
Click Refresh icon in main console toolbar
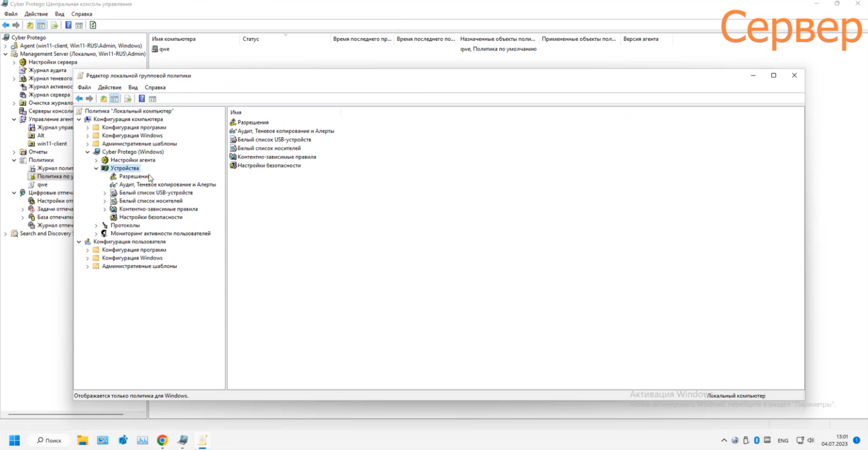[x=93, y=25]
